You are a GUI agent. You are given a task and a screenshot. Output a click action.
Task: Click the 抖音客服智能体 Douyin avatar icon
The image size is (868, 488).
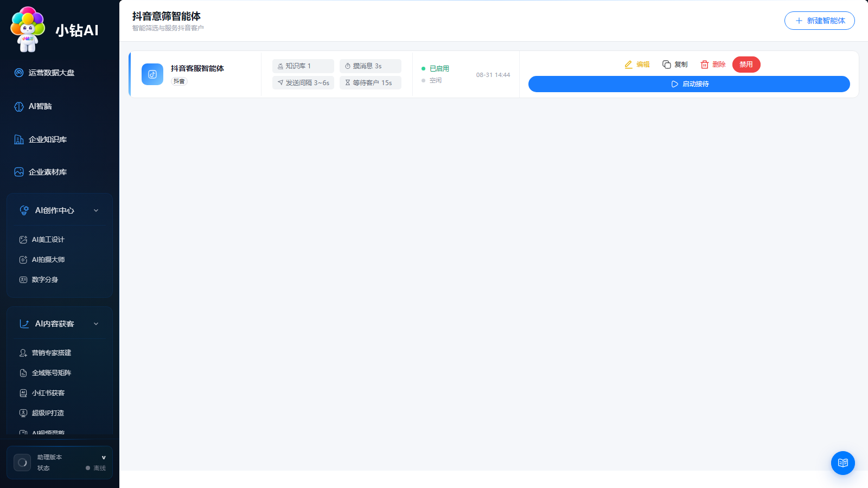(x=152, y=74)
